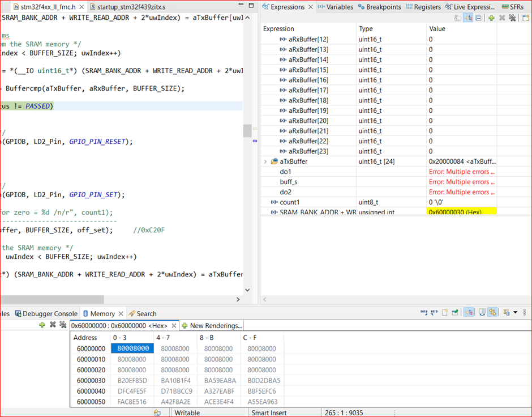Close the 0x60000000 Hex rendering tab
This screenshot has width=532, height=417.
[x=174, y=326]
